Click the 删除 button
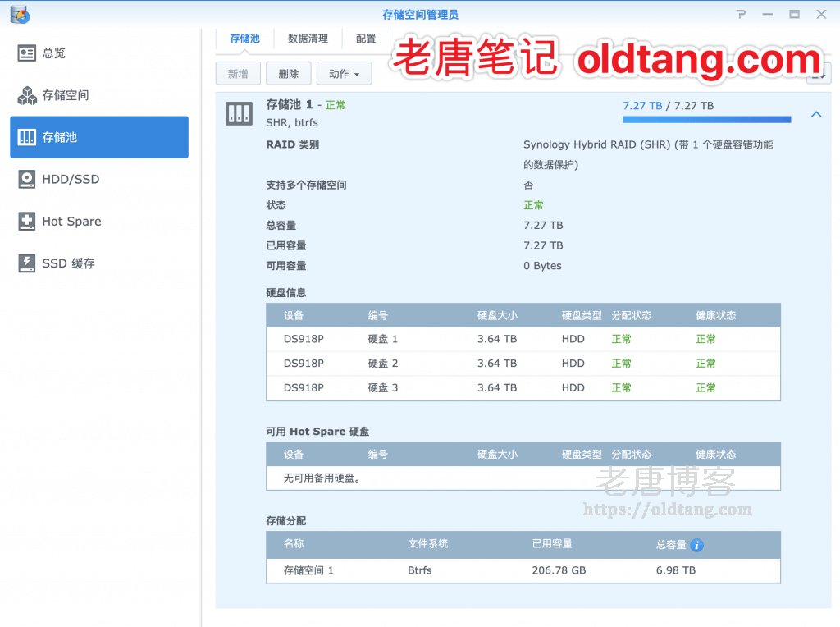Image resolution: width=840 pixels, height=627 pixels. 289,73
